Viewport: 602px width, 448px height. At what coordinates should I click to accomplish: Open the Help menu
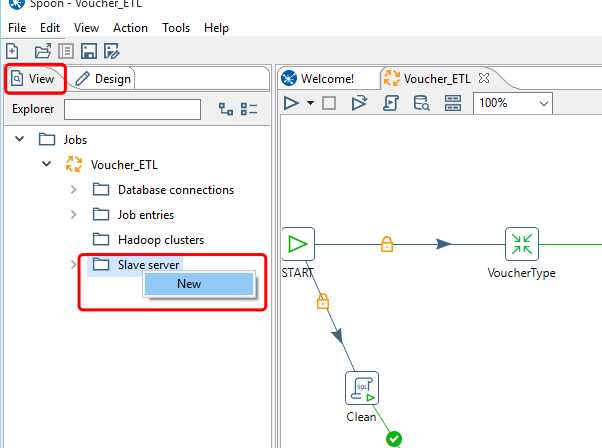coord(216,28)
